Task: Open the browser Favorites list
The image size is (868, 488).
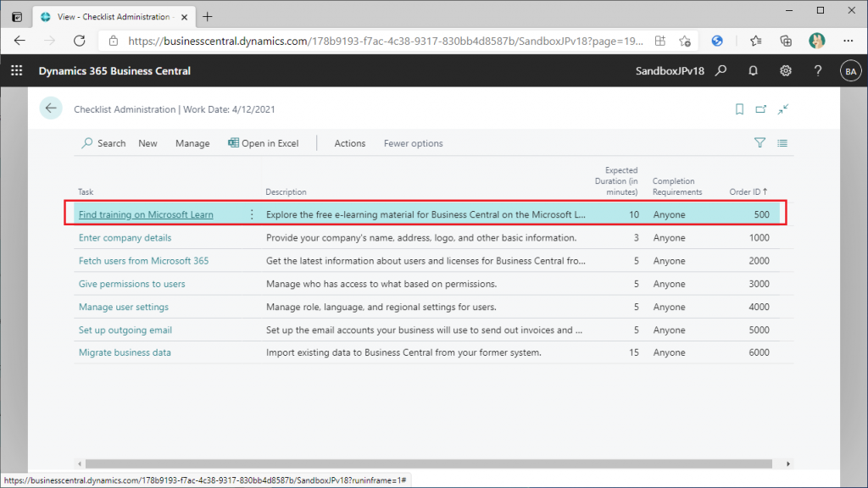Action: coord(755,41)
